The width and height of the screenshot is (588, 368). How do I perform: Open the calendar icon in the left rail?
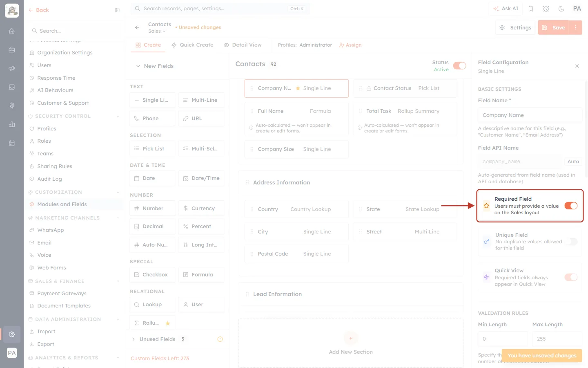(12, 143)
